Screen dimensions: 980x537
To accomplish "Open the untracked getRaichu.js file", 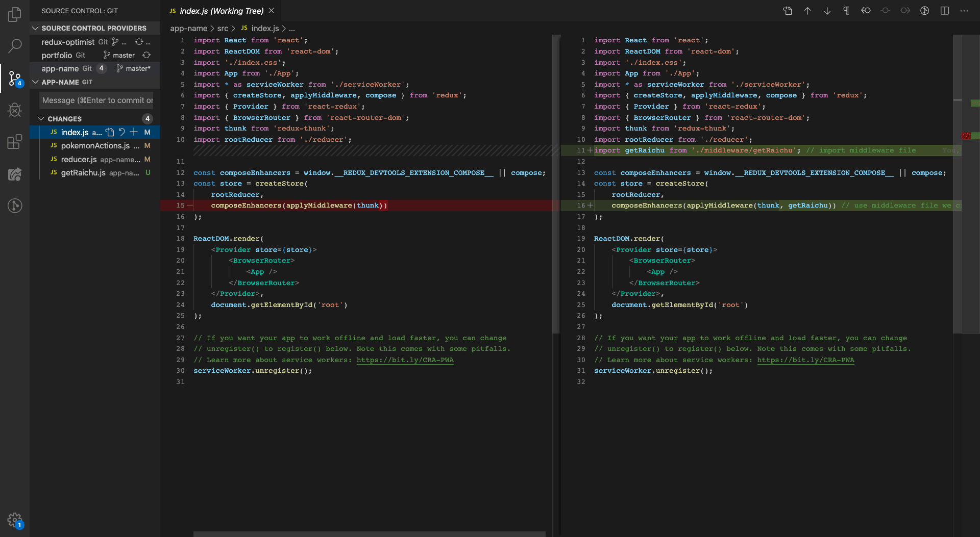I will [x=95, y=173].
